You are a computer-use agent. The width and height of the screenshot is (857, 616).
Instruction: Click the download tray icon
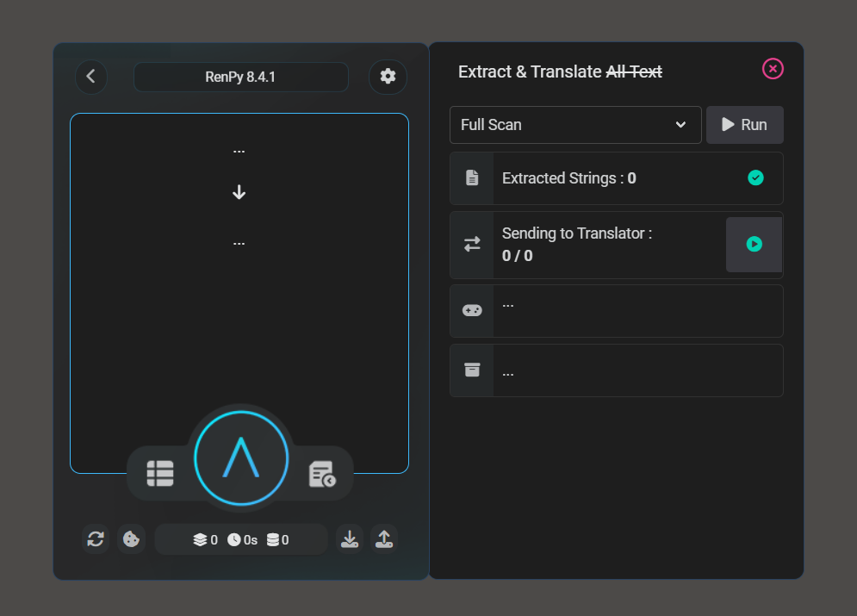click(349, 539)
